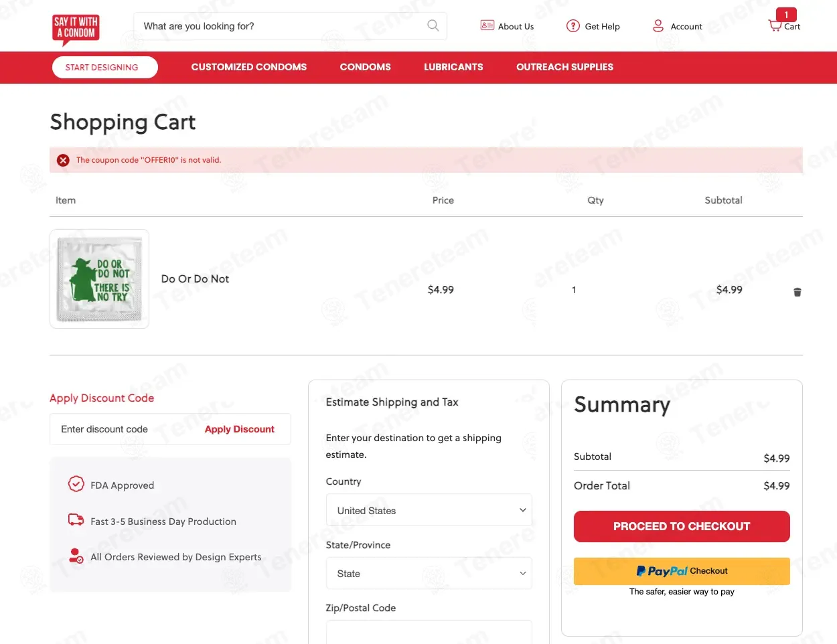Open the Outreach Supplies menu
This screenshot has width=837, height=644.
(x=564, y=67)
